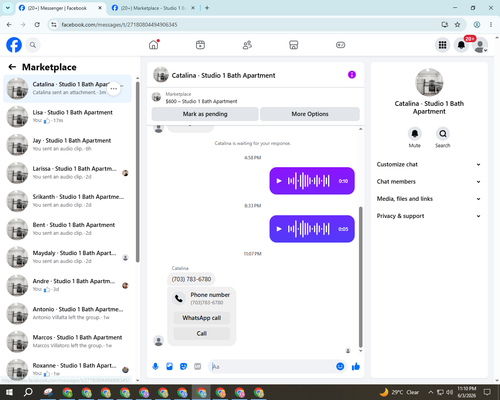
Task: Open Antonio's Studio 1 Bath chat
Action: (67, 313)
